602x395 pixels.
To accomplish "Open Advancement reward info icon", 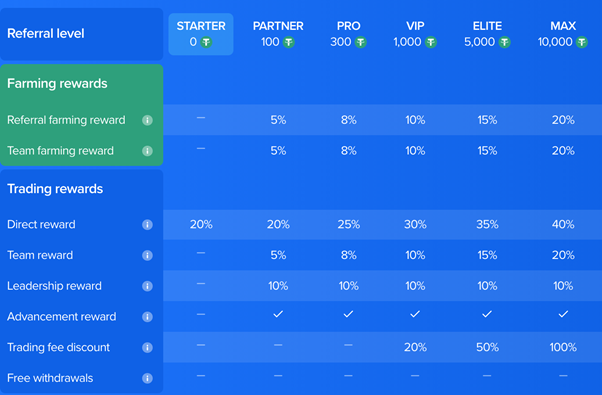I will point(147,317).
